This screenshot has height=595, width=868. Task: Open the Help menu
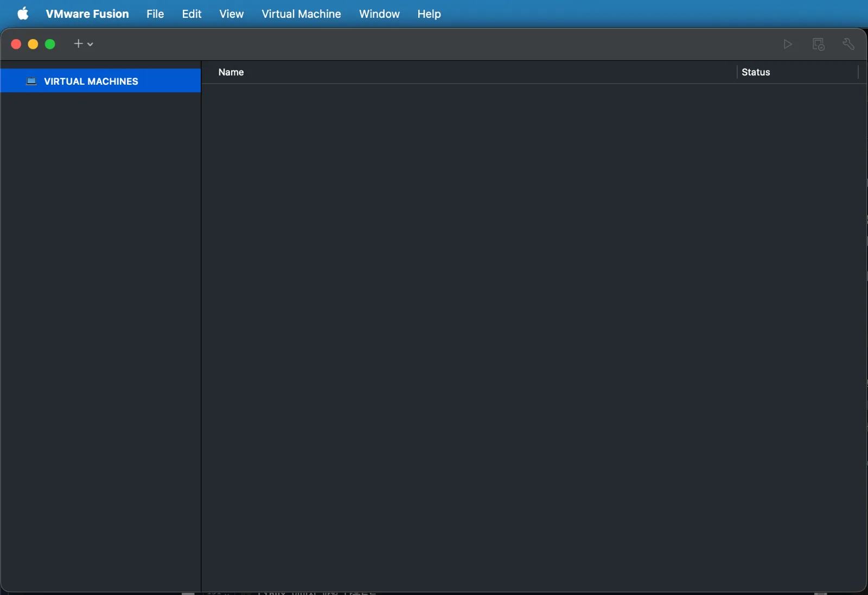429,14
